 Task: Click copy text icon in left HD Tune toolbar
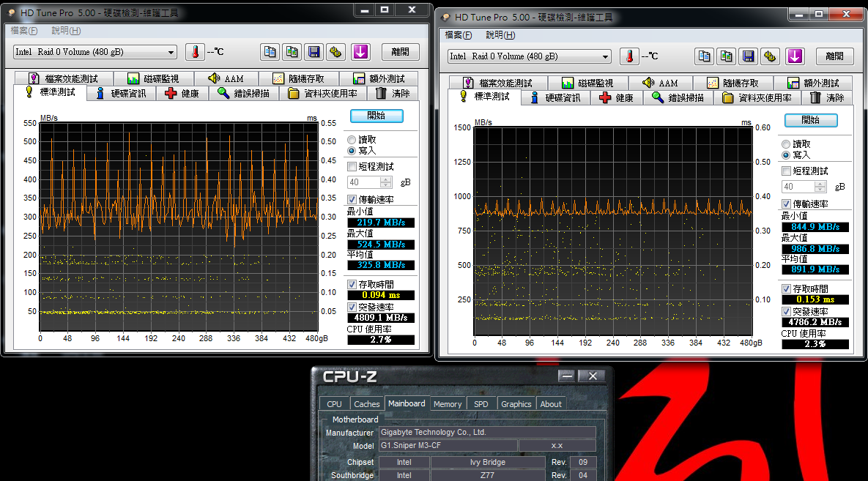(x=270, y=52)
